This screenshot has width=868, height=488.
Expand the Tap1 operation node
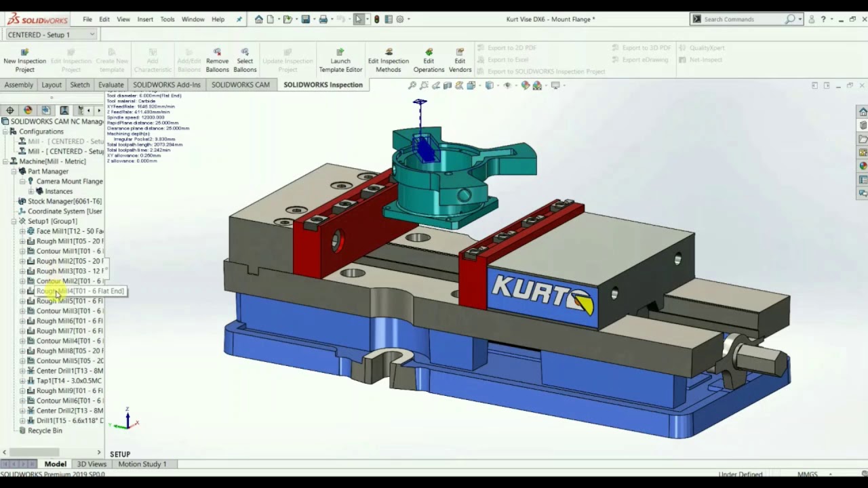click(22, 381)
